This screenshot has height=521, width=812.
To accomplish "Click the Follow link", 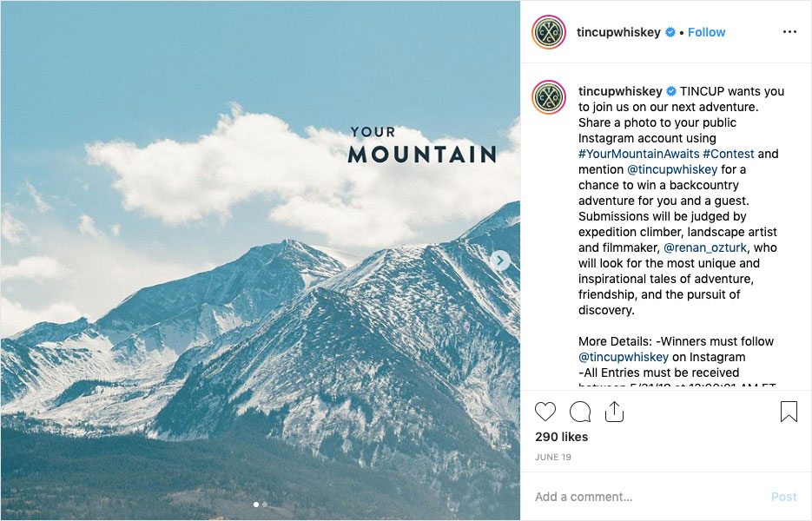I will point(706,31).
